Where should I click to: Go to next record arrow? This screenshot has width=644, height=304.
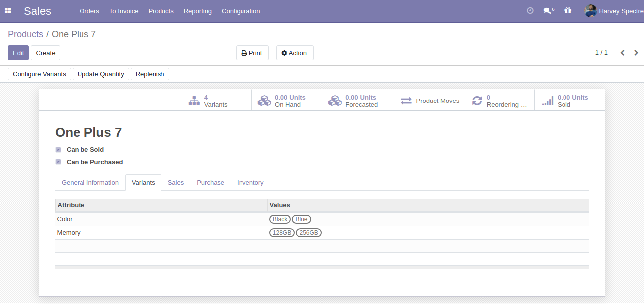point(636,53)
